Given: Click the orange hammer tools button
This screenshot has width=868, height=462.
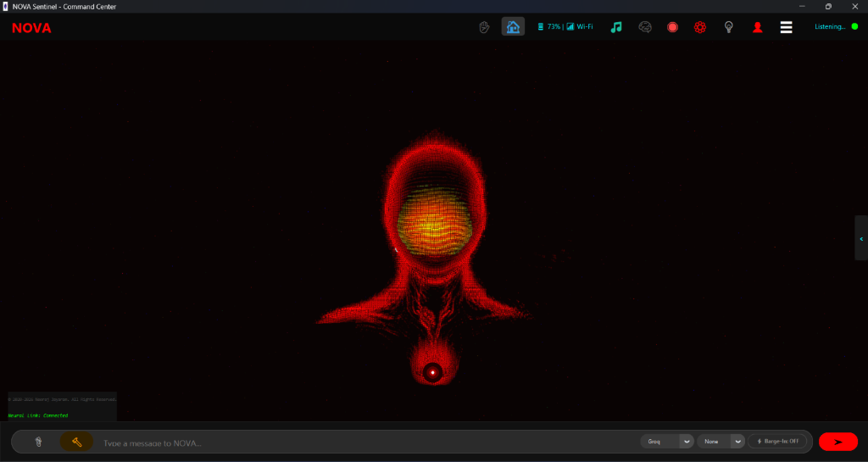Looking at the screenshot, I should (x=76, y=442).
